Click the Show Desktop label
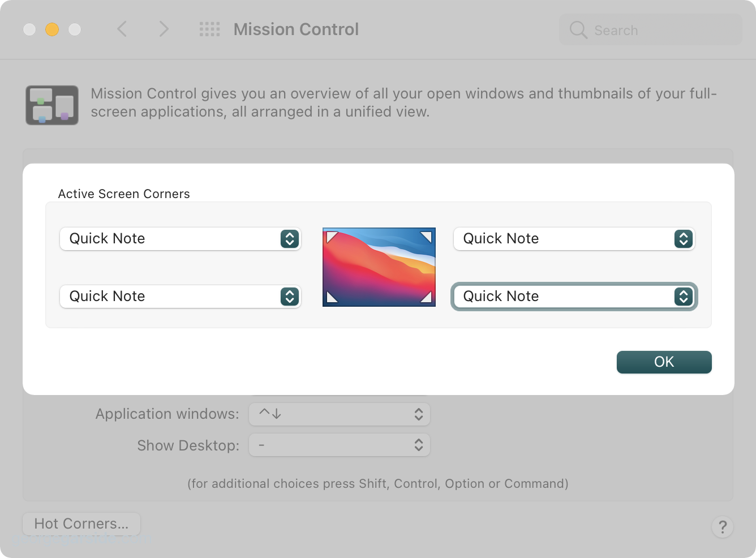 (x=188, y=445)
